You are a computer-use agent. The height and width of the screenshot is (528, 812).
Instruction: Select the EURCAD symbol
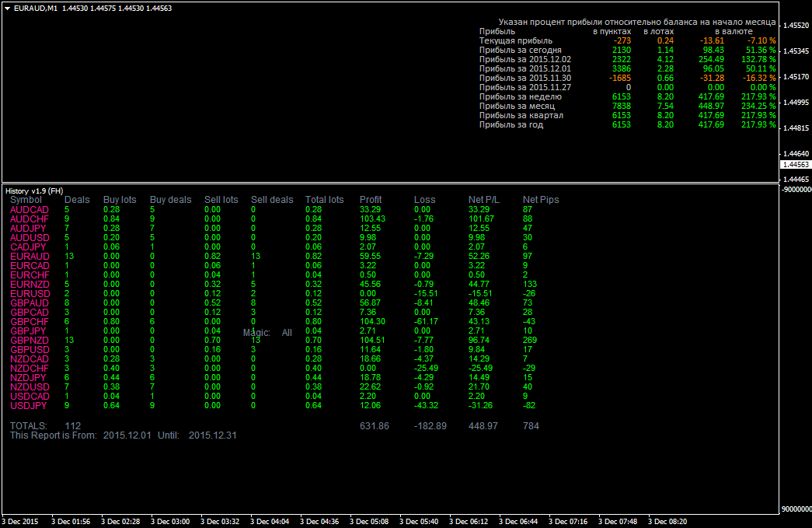point(30,266)
